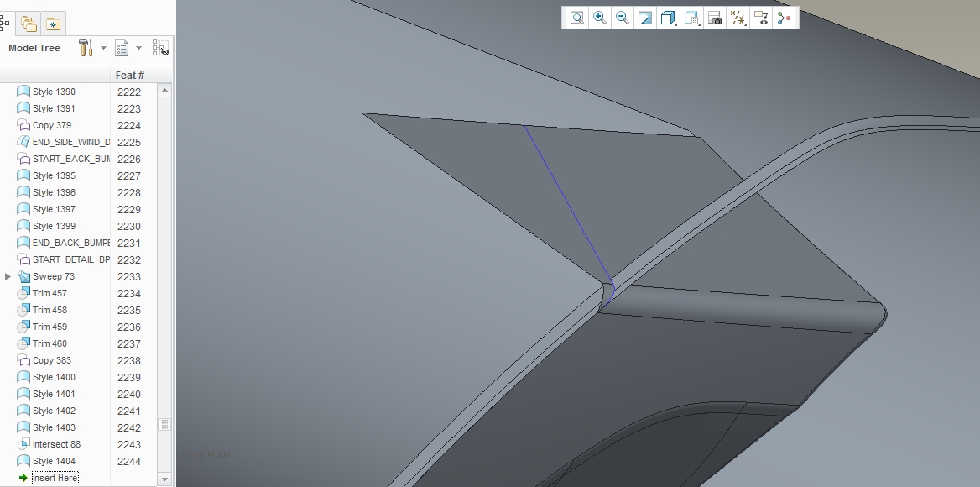Image resolution: width=980 pixels, height=487 pixels.
Task: Select the Trim 460 feature
Action: (x=50, y=343)
